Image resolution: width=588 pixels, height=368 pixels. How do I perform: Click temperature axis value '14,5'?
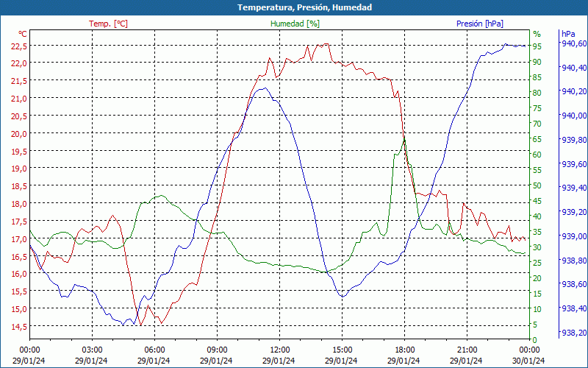[19, 327]
